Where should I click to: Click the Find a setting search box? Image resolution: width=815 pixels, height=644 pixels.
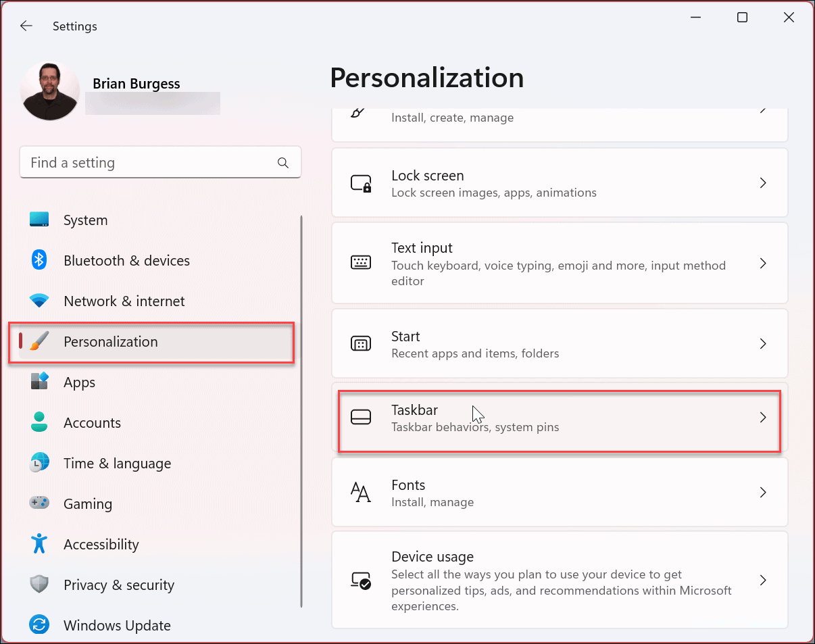coord(160,162)
